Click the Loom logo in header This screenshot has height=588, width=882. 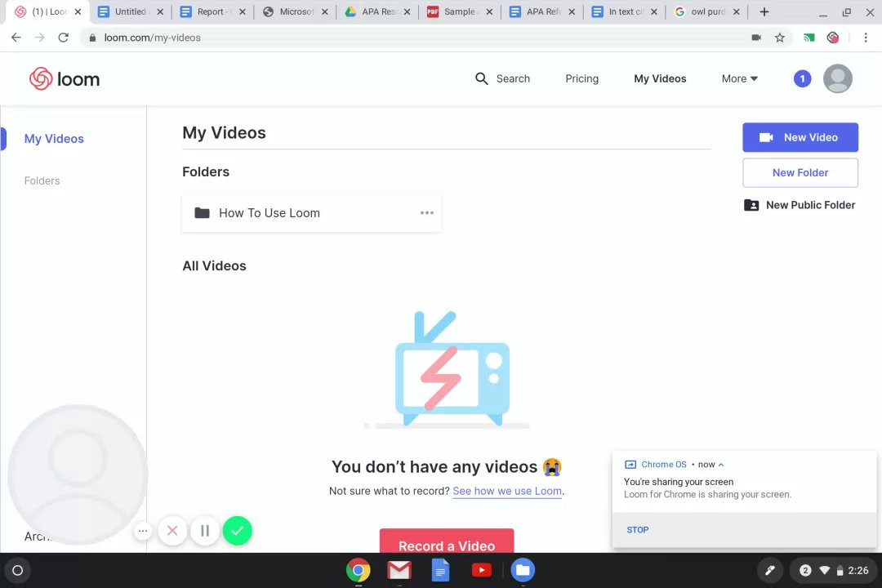tap(65, 78)
